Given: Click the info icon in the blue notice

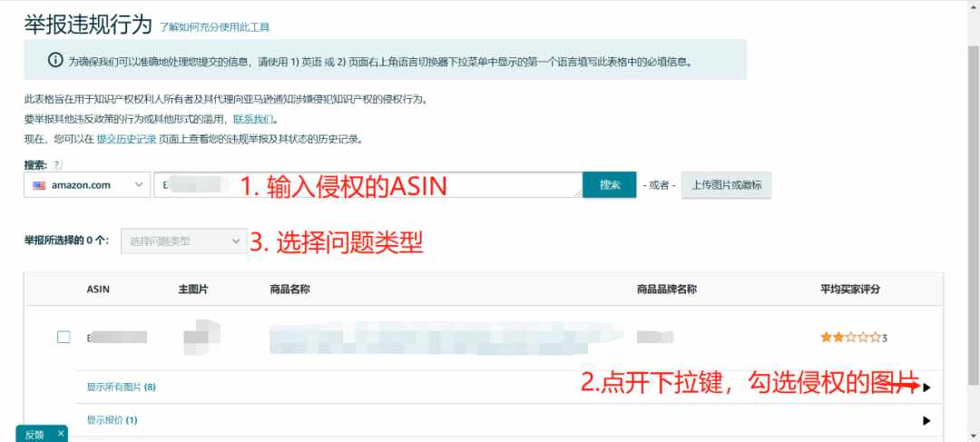Looking at the screenshot, I should [55, 60].
